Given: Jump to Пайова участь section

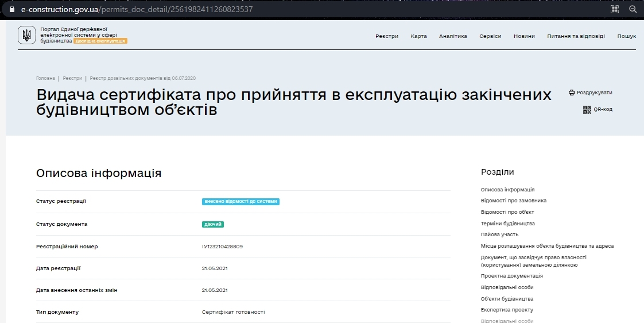Looking at the screenshot, I should tap(499, 234).
